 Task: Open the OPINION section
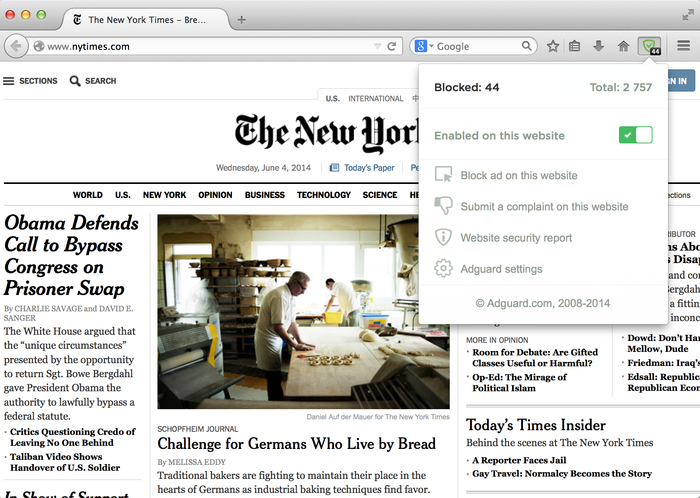pos(215,195)
